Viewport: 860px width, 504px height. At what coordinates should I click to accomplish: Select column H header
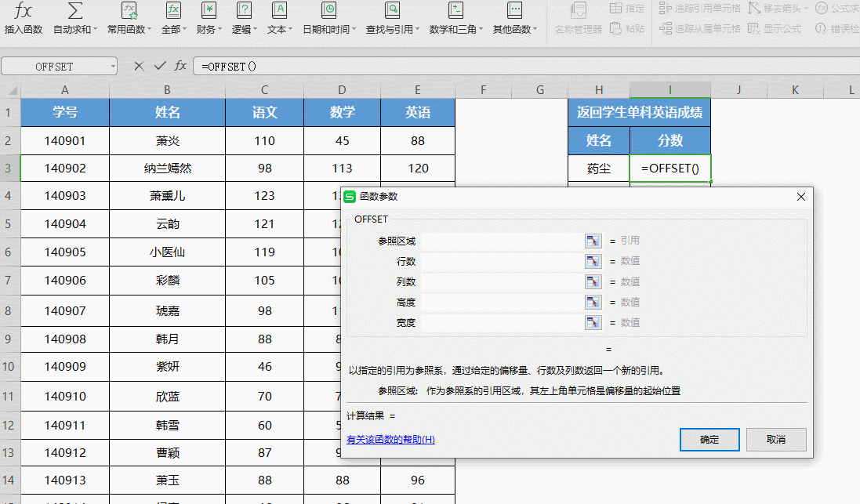coord(599,90)
